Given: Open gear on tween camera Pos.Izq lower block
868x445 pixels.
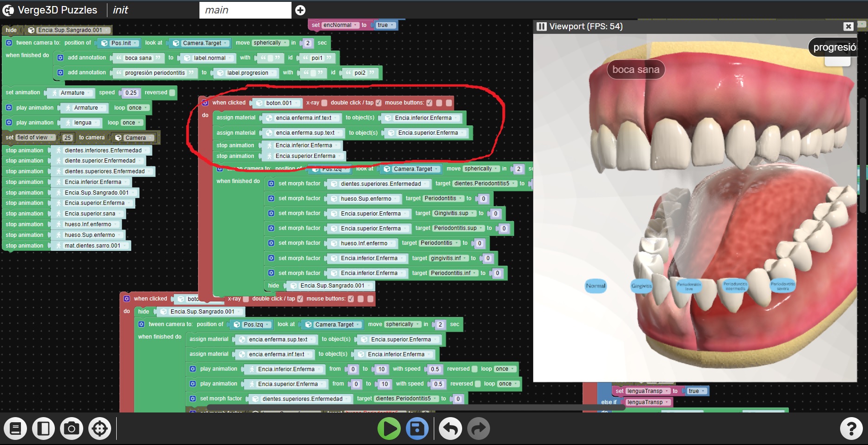Looking at the screenshot, I should (141, 324).
